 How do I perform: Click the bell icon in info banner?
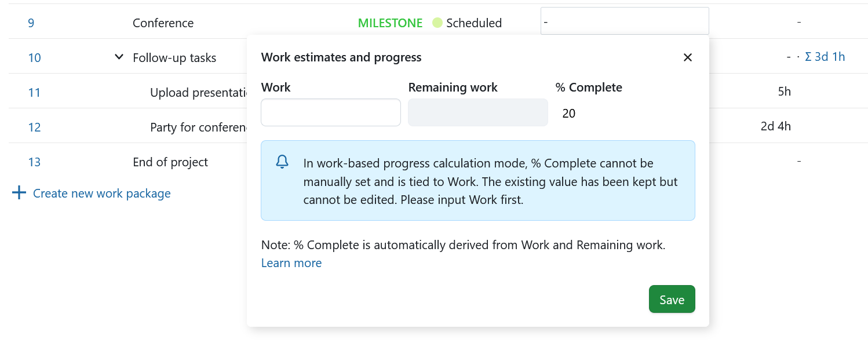click(282, 162)
